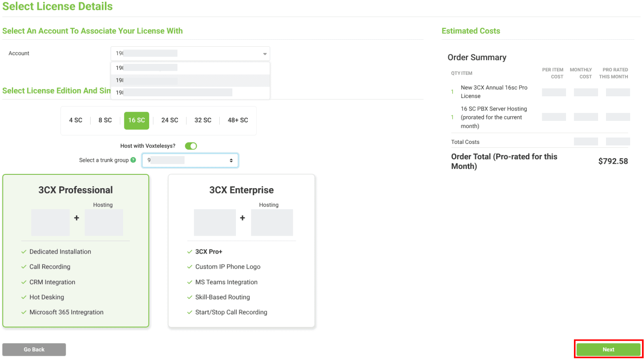The image size is (644, 361).
Task: Click the Custom IP Phone Logo text
Action: [228, 267]
